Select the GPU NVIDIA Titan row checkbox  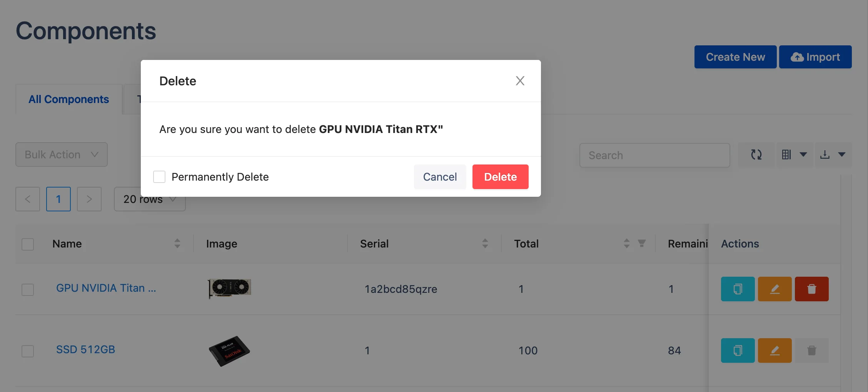coord(27,290)
